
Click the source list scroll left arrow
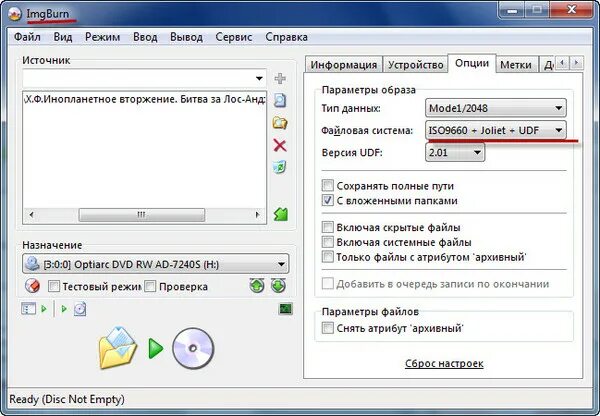pos(31,215)
